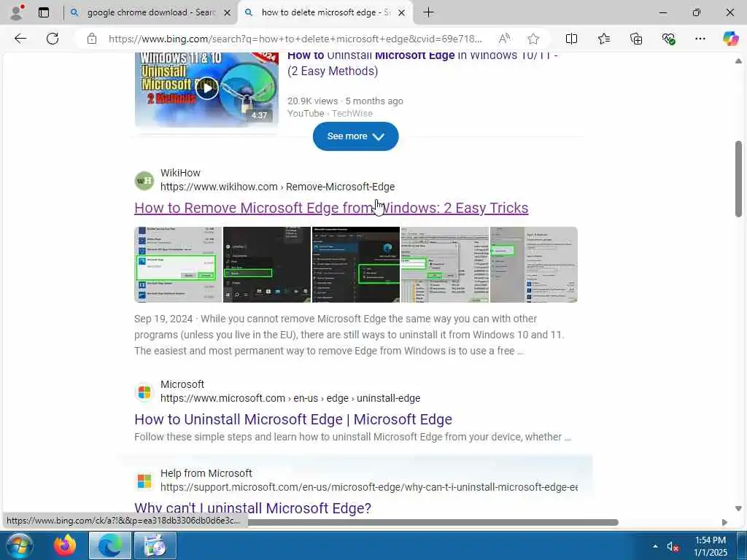This screenshot has width=747, height=560.
Task: Click the muted volume tray icon
Action: point(673,547)
